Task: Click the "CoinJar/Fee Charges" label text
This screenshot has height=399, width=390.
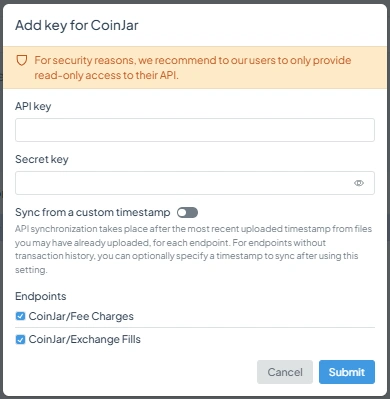Action: [x=81, y=316]
